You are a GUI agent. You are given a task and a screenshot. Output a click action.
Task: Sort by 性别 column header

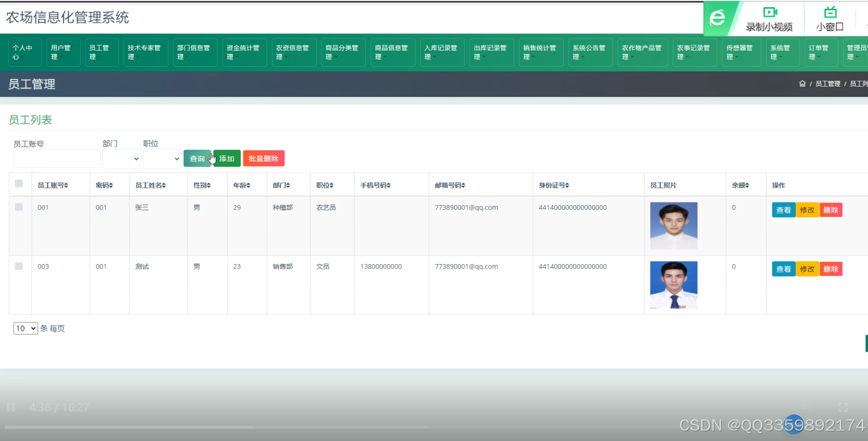coord(202,185)
